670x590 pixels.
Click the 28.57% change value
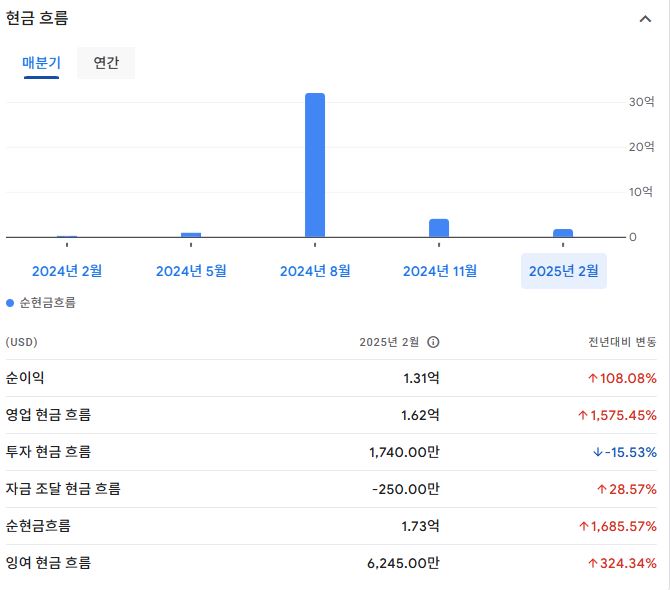(627, 489)
